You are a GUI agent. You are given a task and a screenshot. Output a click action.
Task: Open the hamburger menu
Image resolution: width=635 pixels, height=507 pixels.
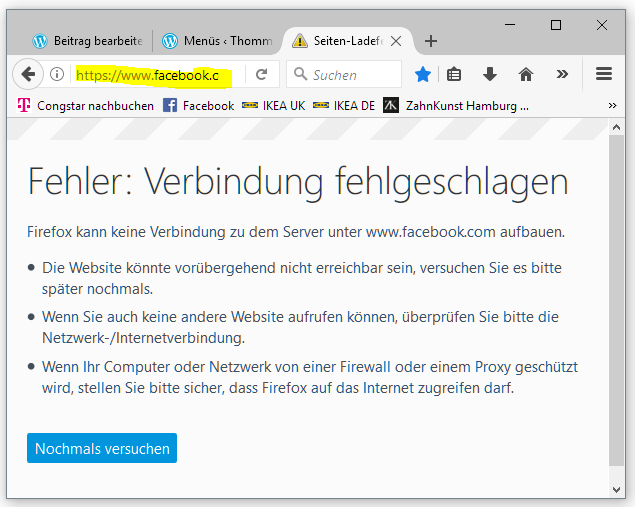(604, 74)
